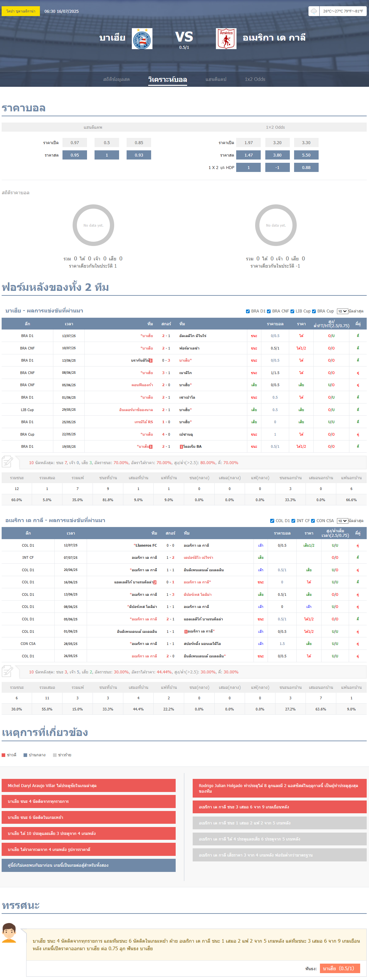
Task: Select the 1×2 Odds section header
Action: (275, 127)
